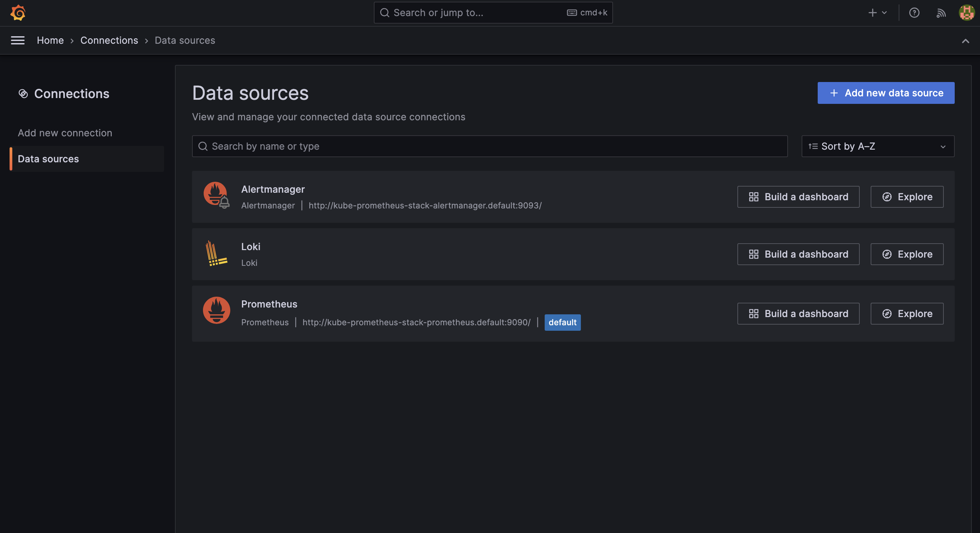Click Build a dashboard for Loki

coord(798,254)
